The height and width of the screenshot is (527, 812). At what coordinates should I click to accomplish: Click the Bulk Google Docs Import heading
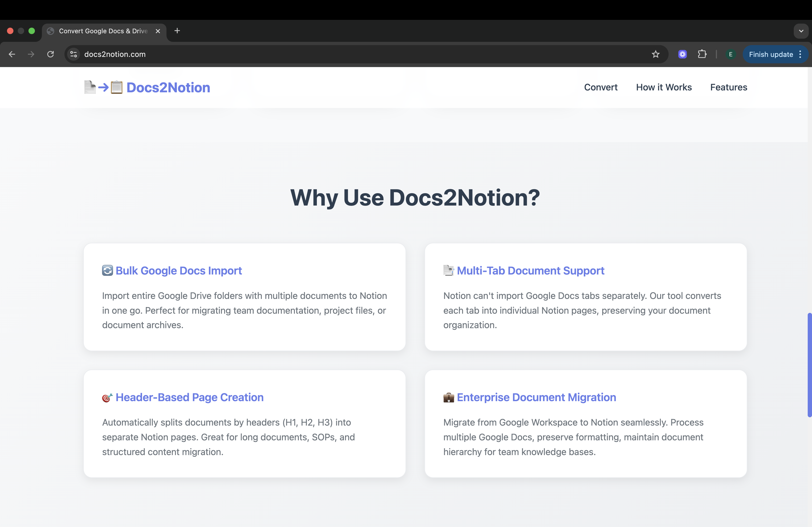click(179, 271)
